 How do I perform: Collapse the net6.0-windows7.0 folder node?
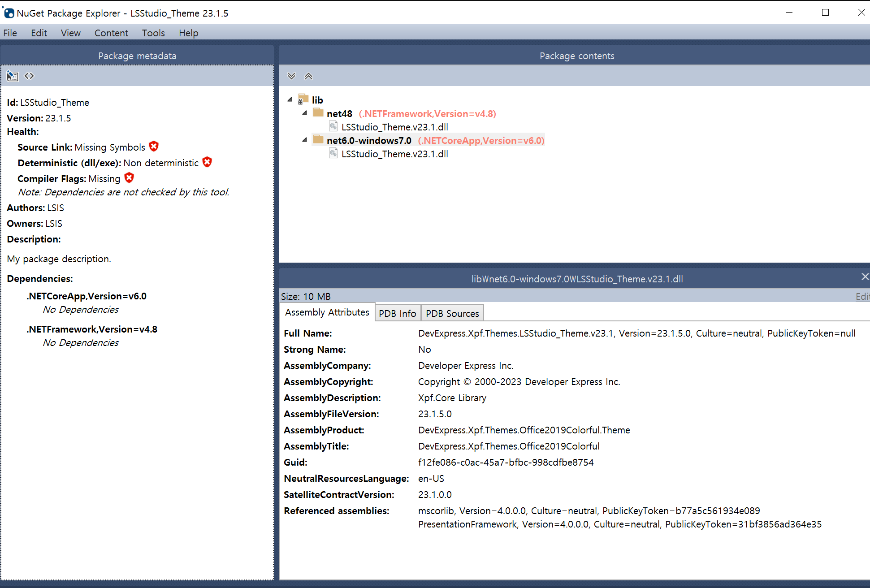[x=305, y=140]
